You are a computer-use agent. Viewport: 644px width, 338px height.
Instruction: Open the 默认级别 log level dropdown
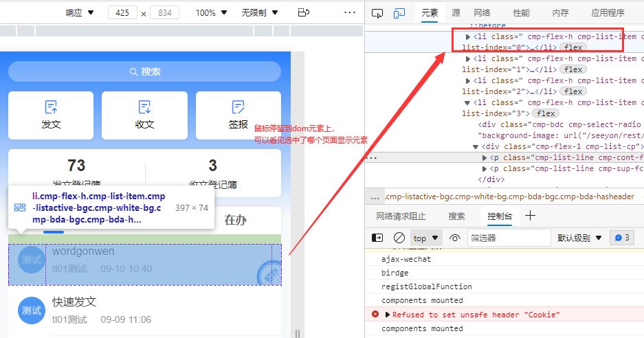[579, 238]
